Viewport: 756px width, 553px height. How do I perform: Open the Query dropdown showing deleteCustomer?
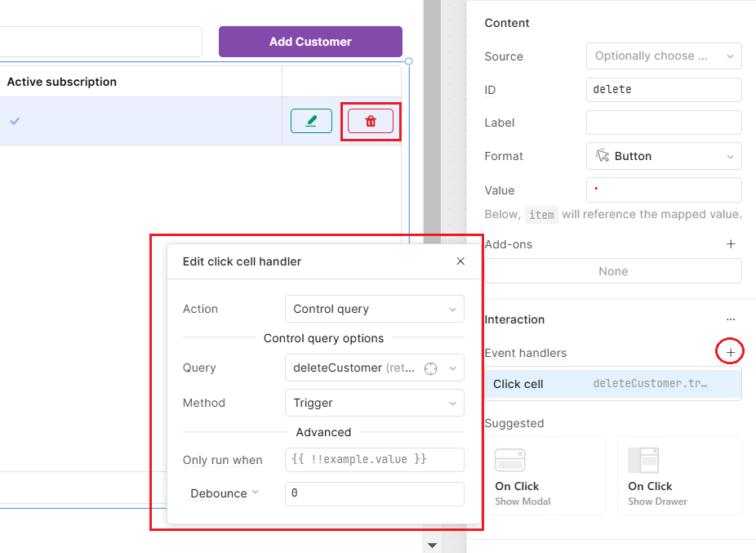pos(375,368)
